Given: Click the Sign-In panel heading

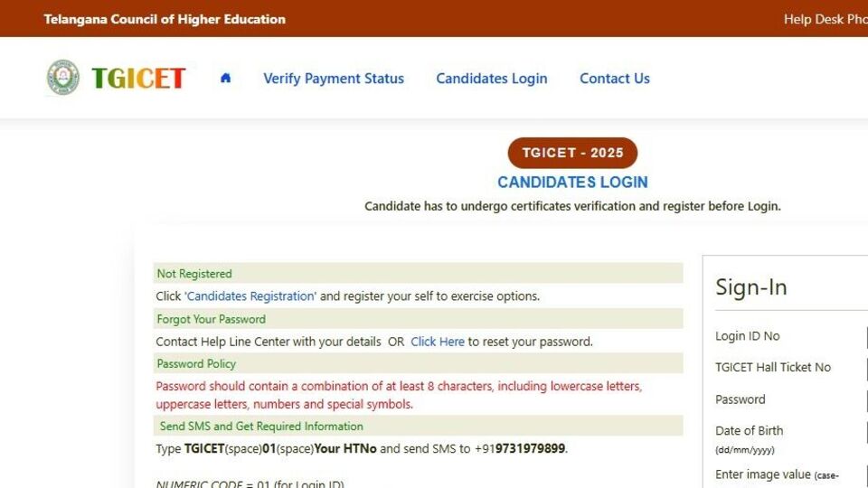Looking at the screenshot, I should 751,287.
